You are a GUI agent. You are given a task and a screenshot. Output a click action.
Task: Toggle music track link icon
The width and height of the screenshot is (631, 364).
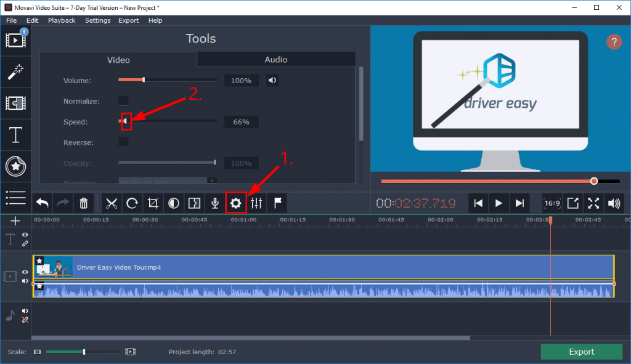(25, 320)
